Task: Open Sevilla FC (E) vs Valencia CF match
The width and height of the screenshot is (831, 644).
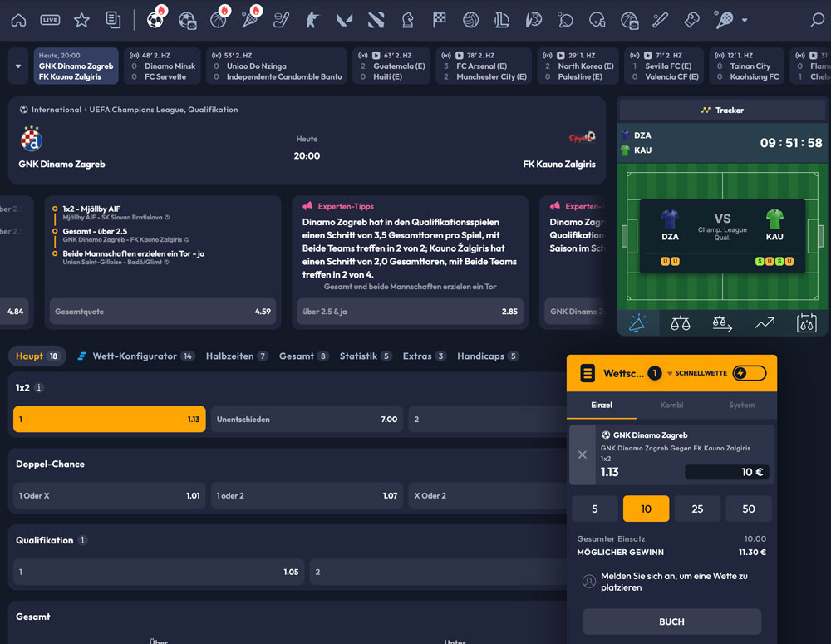Action: [664, 66]
